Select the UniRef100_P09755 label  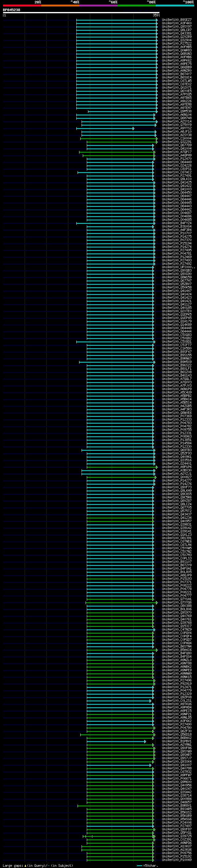(176, 430)
